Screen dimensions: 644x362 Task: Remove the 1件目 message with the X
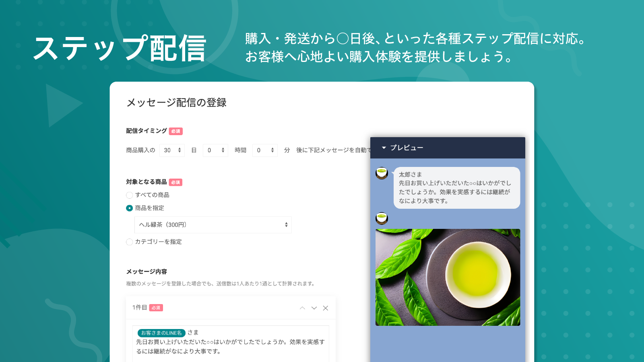tap(326, 308)
